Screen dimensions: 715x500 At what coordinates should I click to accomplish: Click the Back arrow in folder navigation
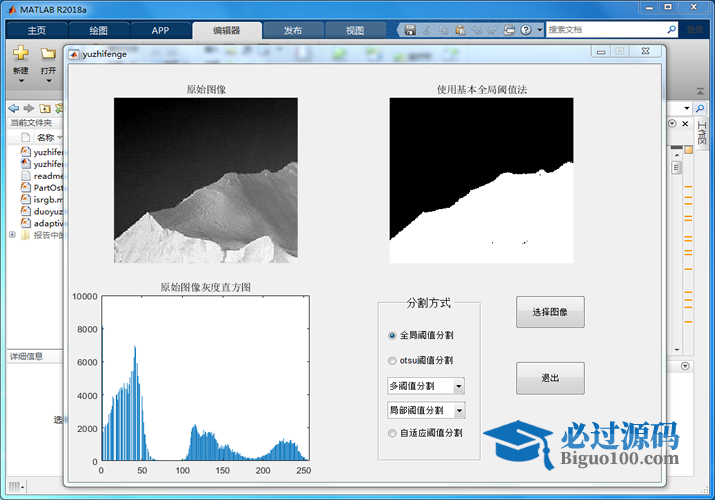[x=14, y=108]
